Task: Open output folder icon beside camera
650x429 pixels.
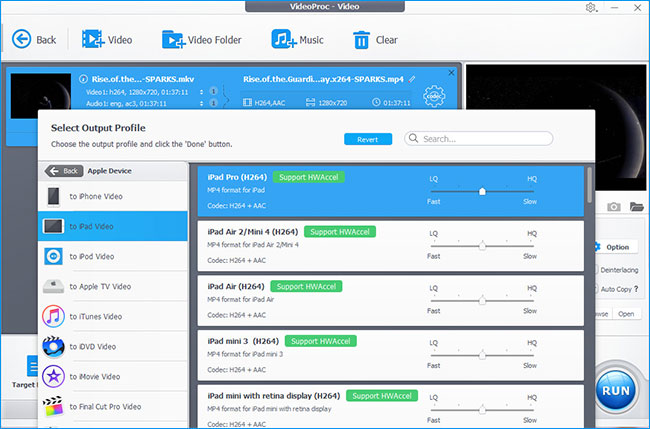Action: 636,206
